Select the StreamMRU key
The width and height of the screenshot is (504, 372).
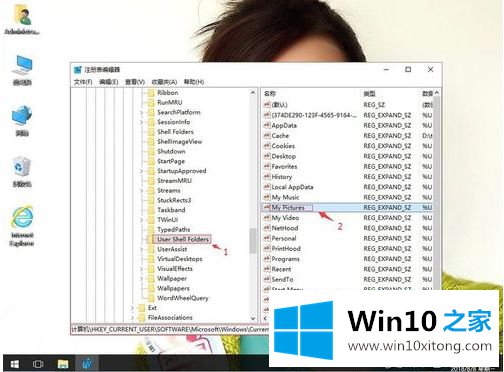174,181
